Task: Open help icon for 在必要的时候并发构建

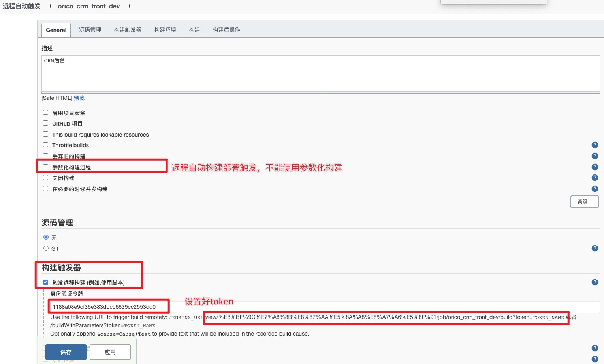Action: (x=595, y=189)
